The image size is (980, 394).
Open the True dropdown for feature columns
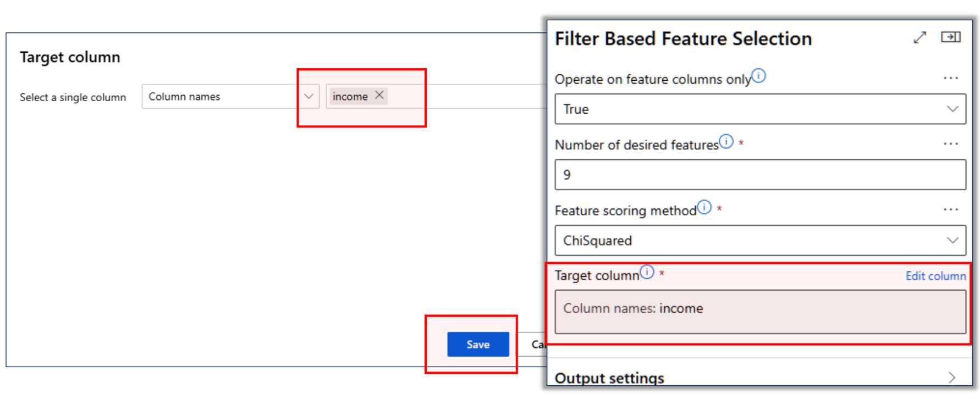(760, 109)
